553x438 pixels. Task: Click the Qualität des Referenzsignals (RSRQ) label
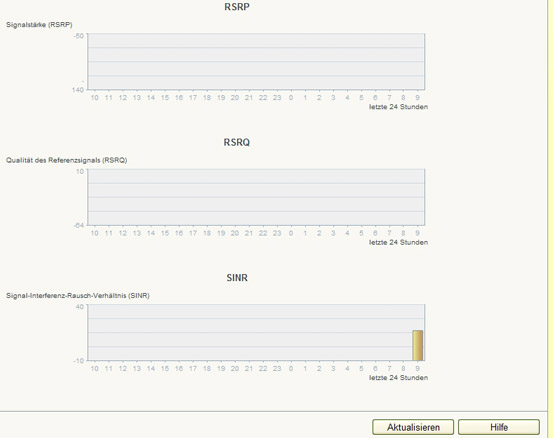tap(66, 160)
